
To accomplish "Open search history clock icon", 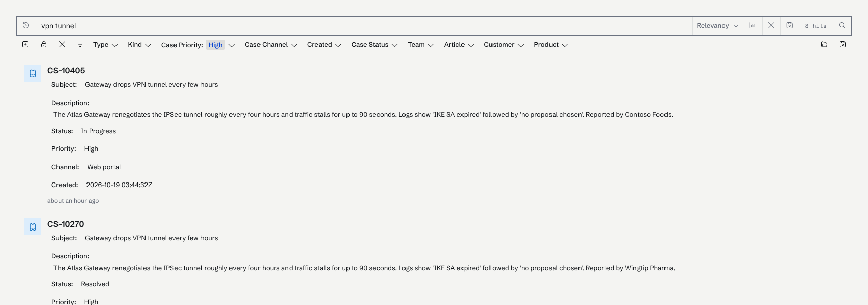I will [x=26, y=25].
